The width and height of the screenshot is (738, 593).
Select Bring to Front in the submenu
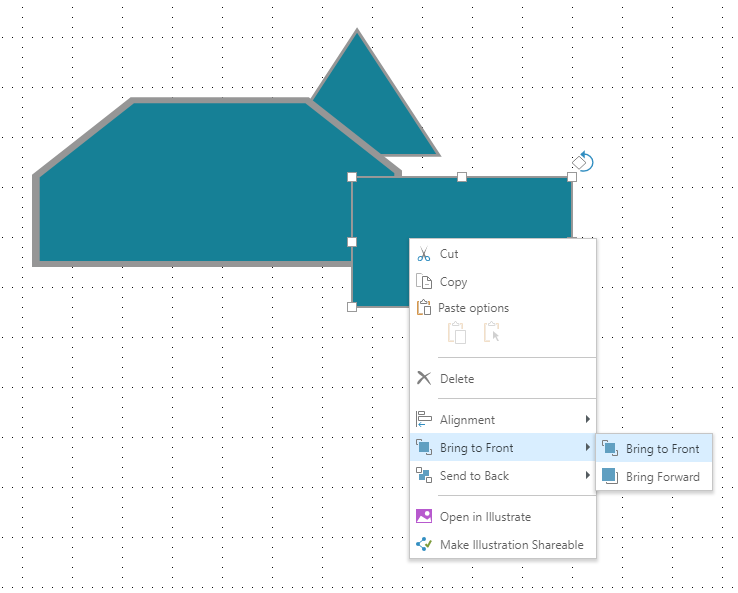click(662, 449)
